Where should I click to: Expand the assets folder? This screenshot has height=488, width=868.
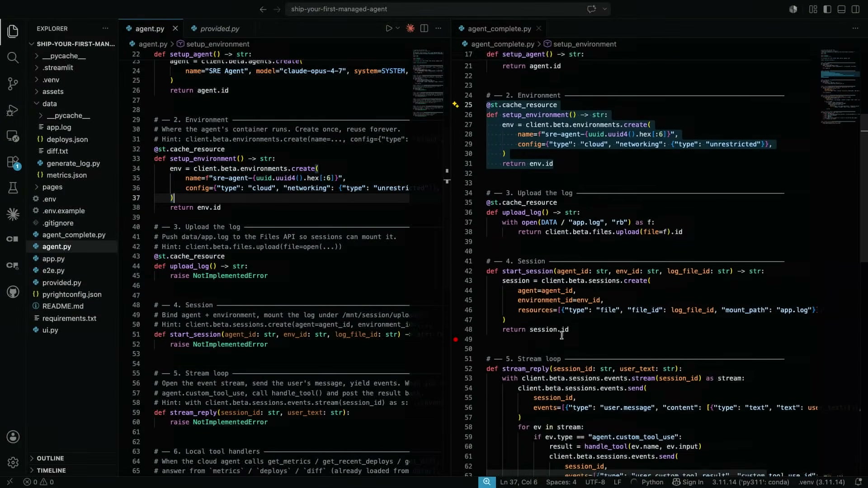click(x=53, y=92)
